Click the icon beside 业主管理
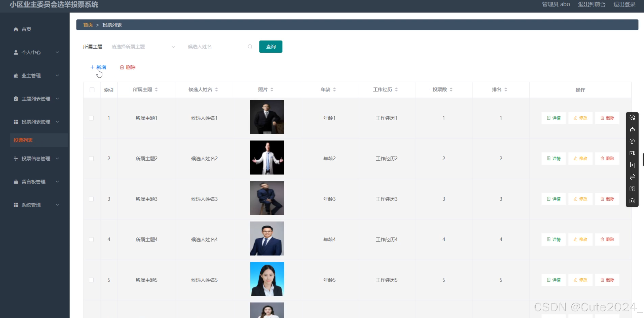This screenshot has height=318, width=644. (16, 76)
